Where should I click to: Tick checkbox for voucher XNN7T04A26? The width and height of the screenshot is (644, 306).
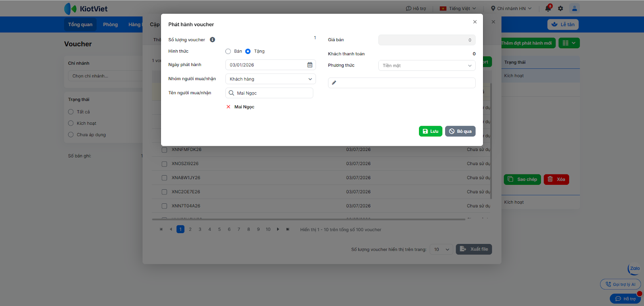[x=164, y=206]
